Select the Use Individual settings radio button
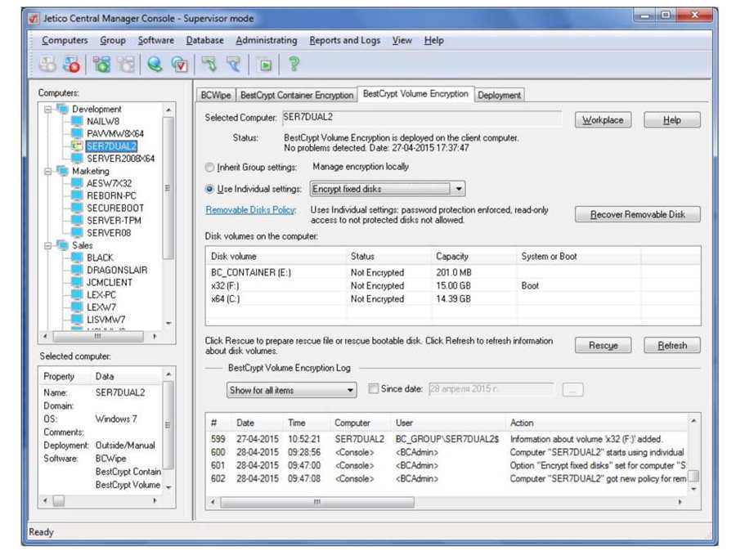 pyautogui.click(x=210, y=189)
